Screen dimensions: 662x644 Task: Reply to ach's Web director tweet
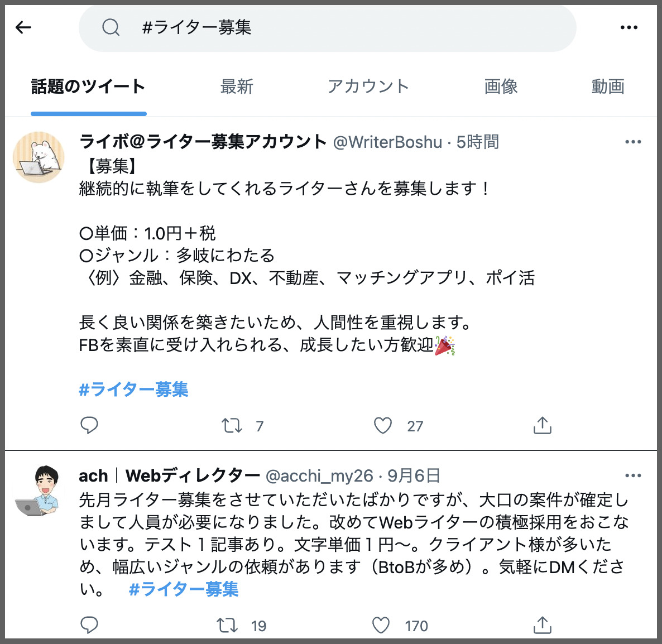(89, 625)
